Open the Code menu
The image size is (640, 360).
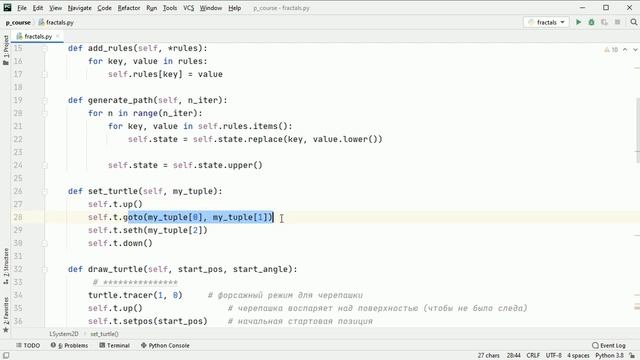coord(104,8)
